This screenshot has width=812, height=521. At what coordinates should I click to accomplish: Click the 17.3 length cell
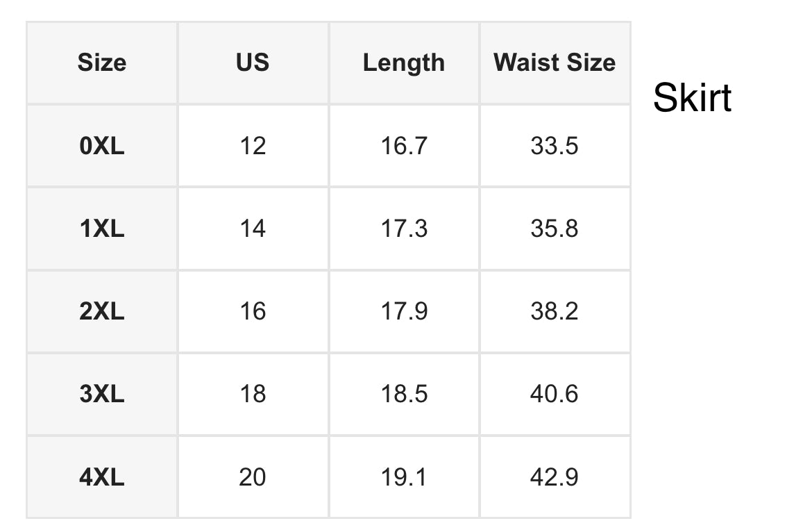point(403,229)
